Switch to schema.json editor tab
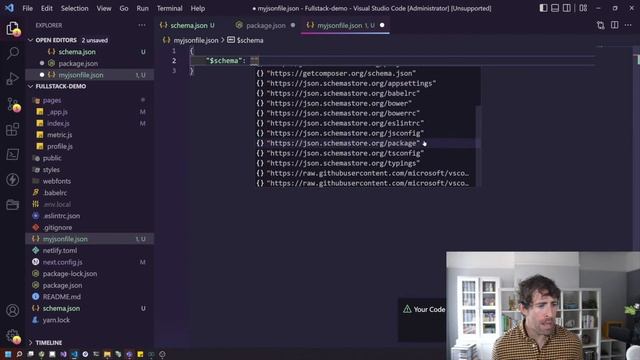The image size is (640, 360). [x=189, y=25]
